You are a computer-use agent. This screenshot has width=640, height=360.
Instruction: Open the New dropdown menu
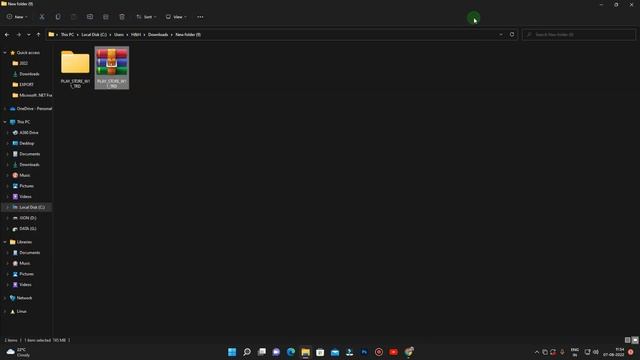[17, 17]
